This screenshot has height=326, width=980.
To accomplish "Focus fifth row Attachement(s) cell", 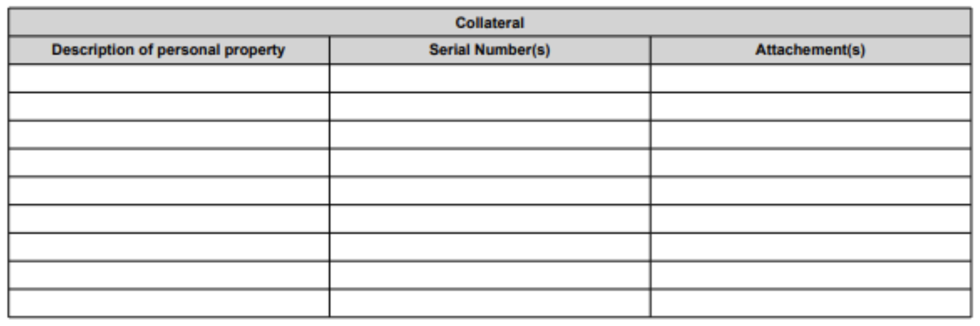I will click(810, 190).
